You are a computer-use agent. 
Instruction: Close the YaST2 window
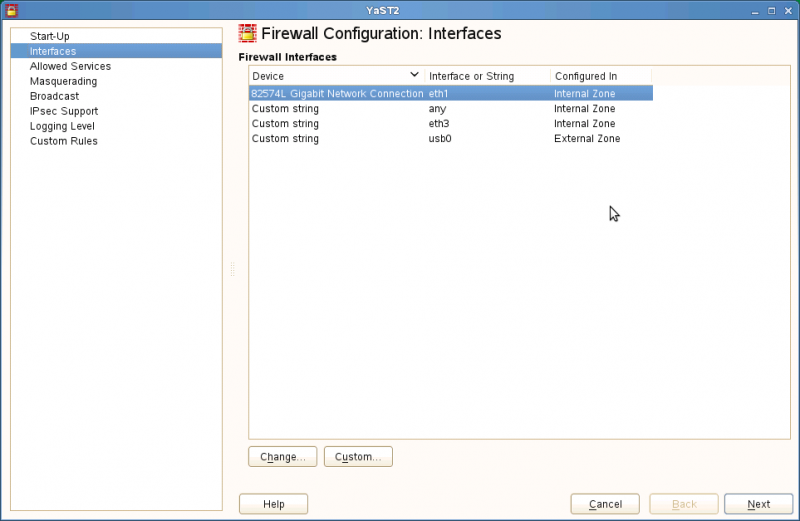[788, 11]
